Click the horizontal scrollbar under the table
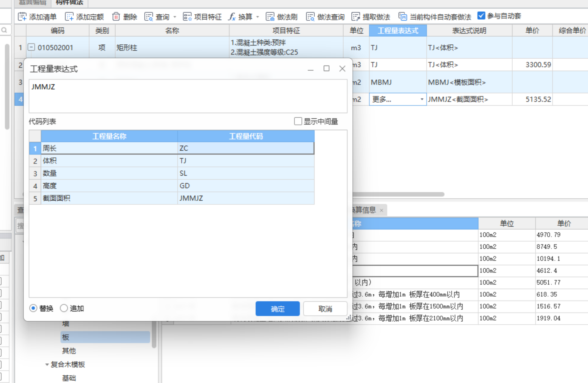 click(x=398, y=194)
